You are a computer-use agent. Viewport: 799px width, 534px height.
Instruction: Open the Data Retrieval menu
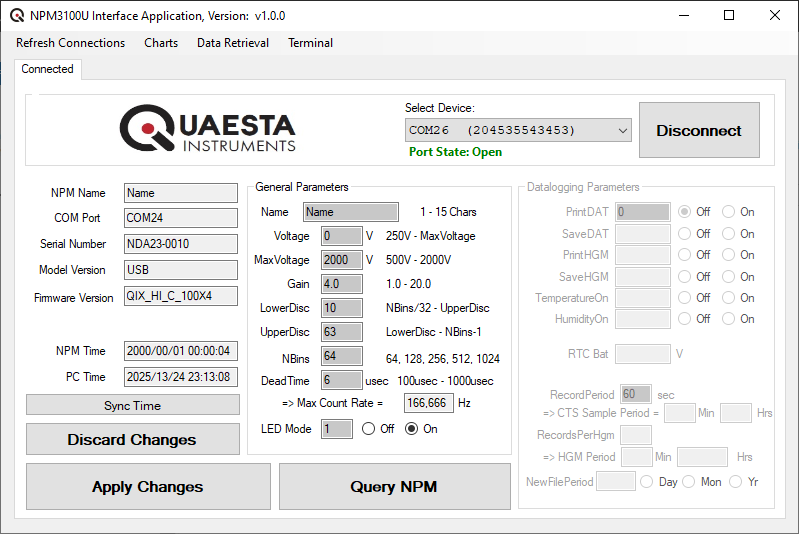tap(233, 43)
